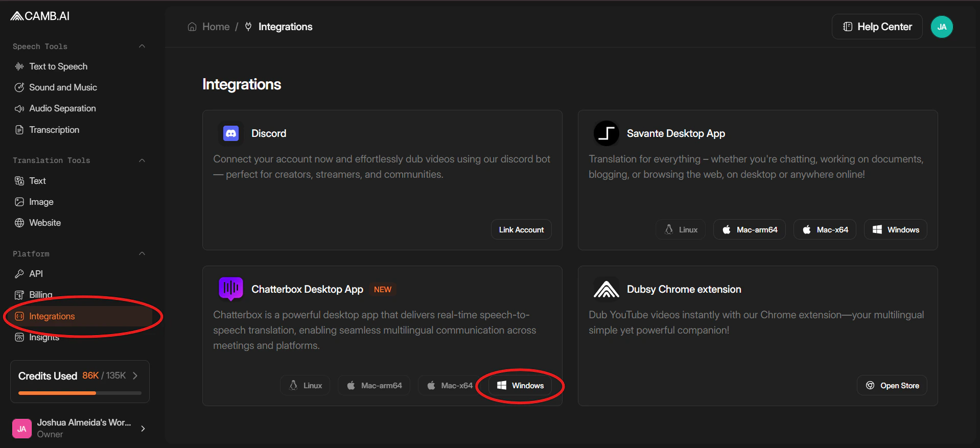Download Chatterbox for Windows

point(520,386)
